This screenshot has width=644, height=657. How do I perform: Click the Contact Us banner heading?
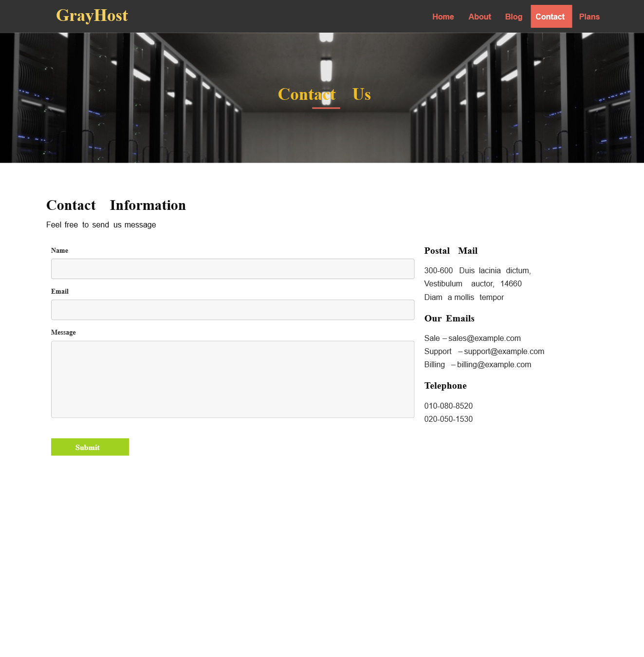[x=324, y=94]
